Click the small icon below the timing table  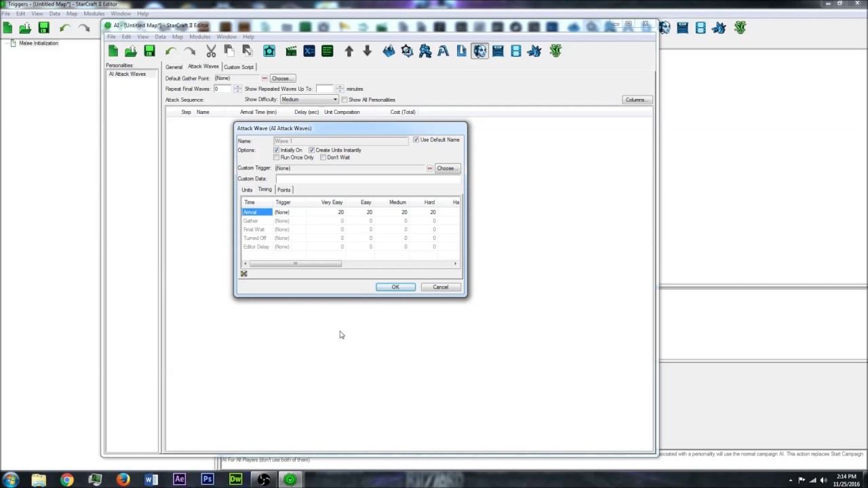pos(243,273)
